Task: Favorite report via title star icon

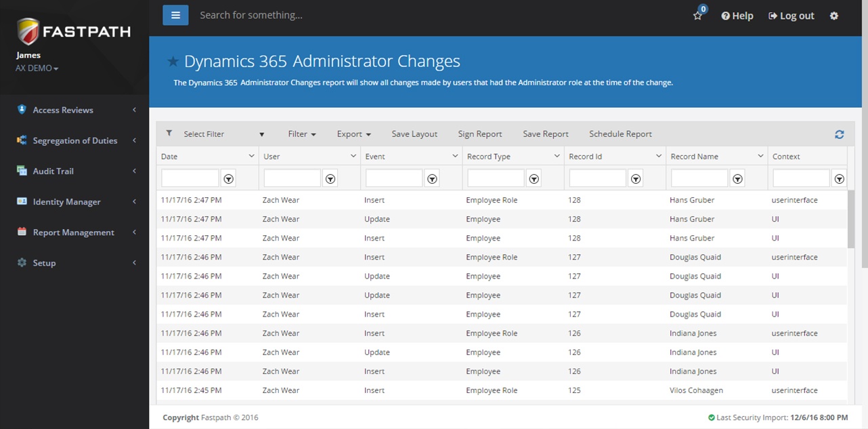Action: [173, 62]
